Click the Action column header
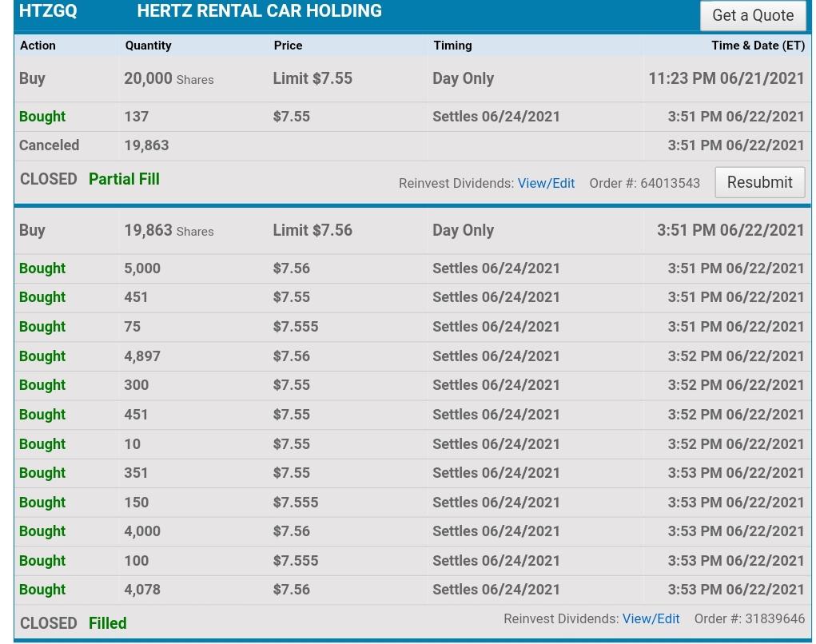This screenshot has height=644, width=816. (x=38, y=46)
